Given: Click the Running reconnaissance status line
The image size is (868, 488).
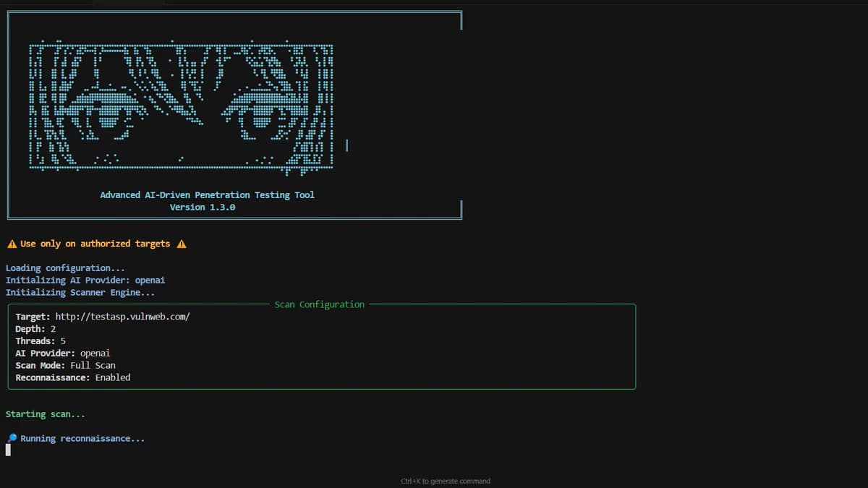Looking at the screenshot, I should (82, 437).
